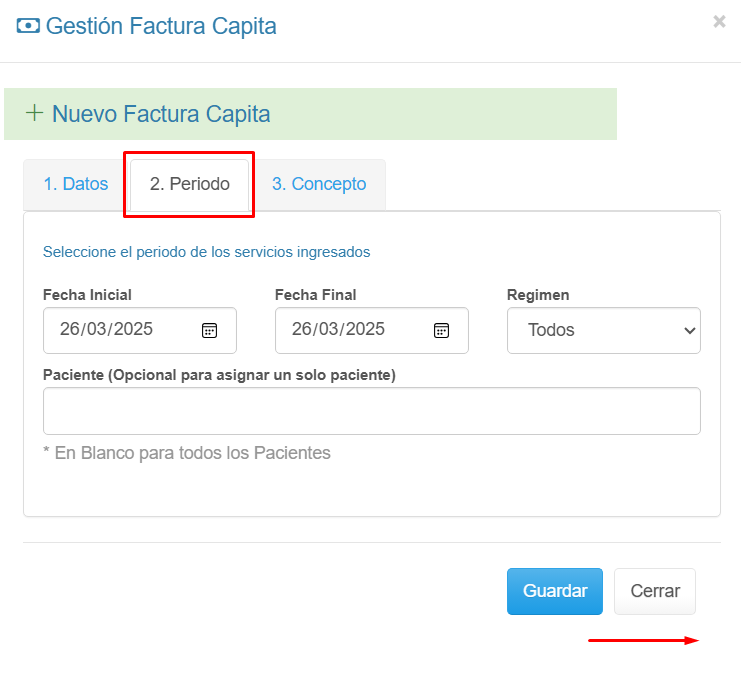Screen dimensions: 741x675
Task: Go to the 3. Concepto tab
Action: tap(319, 184)
